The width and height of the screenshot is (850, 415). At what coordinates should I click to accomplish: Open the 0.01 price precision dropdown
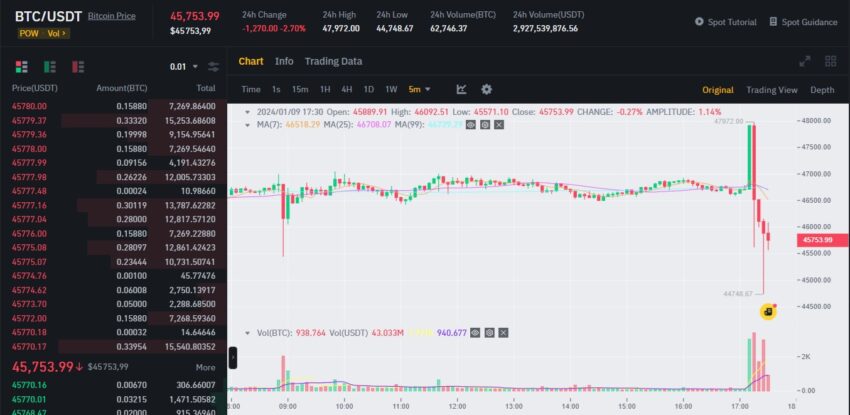coord(184,67)
